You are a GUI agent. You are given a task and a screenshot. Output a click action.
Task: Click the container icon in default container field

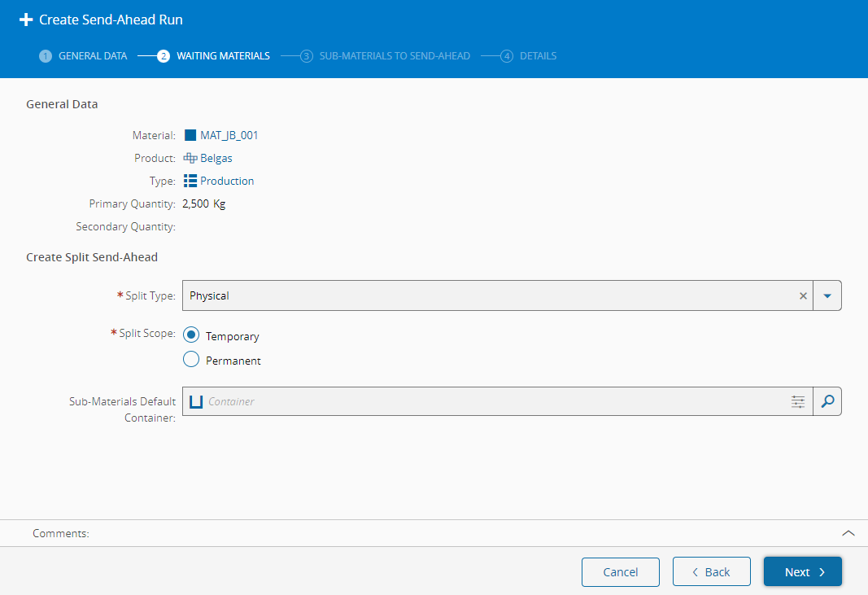pos(196,401)
